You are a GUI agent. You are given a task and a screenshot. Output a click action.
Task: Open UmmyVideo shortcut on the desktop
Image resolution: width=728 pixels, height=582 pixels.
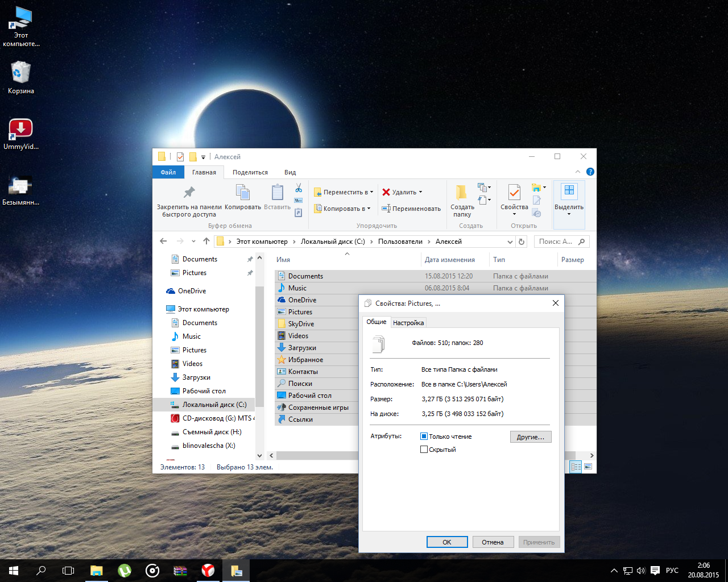pos(21,134)
